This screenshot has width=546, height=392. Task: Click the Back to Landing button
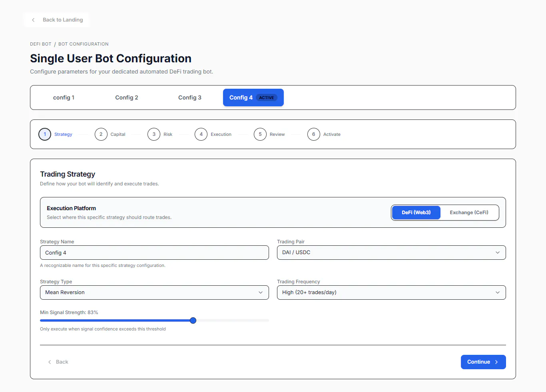point(57,20)
